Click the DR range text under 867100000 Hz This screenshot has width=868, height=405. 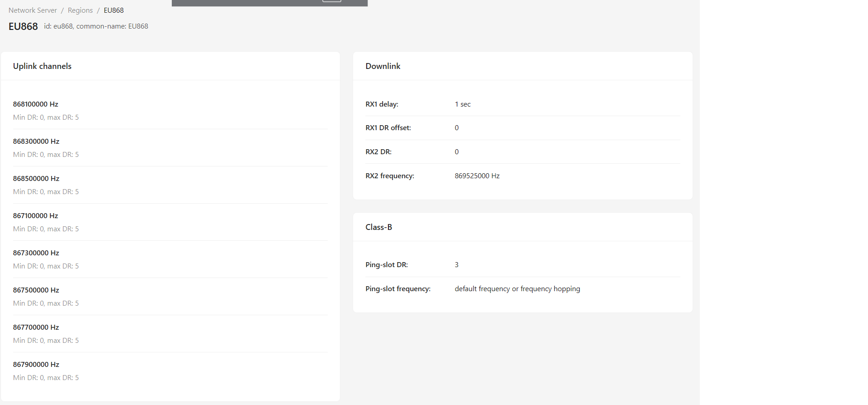coord(46,229)
